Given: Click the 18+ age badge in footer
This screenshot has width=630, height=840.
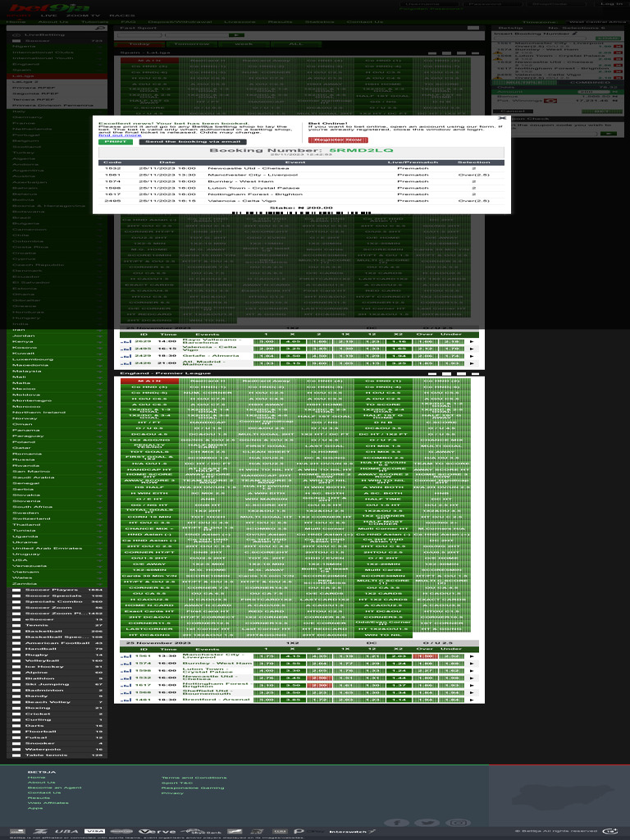Looking at the screenshot, I should coord(610,831).
